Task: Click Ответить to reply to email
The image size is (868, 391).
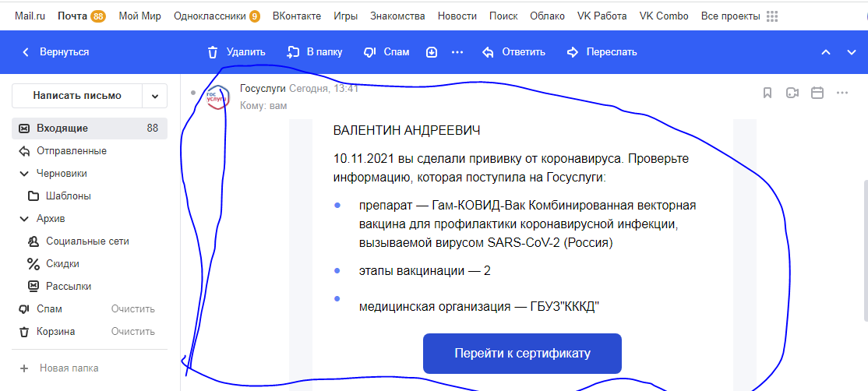Action: [x=514, y=52]
